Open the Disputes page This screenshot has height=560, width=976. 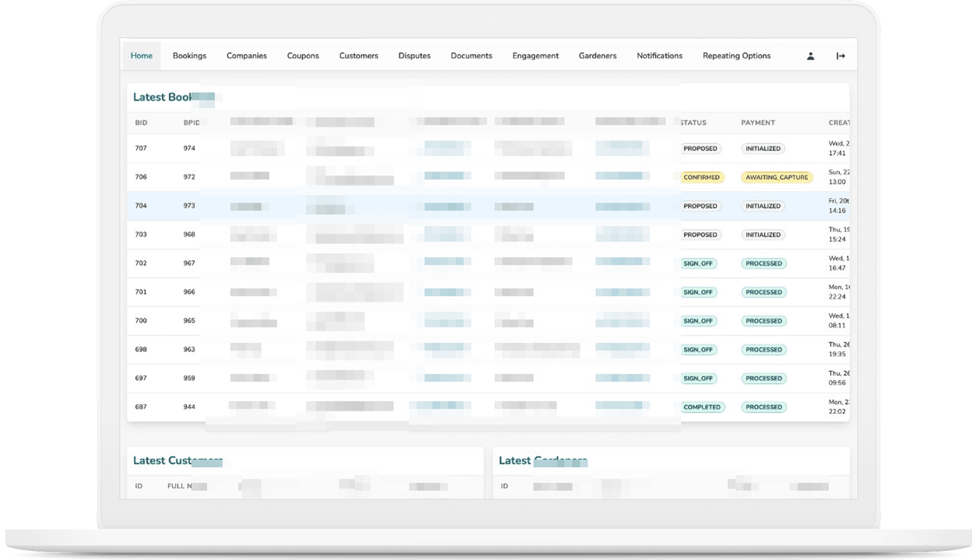pos(414,56)
